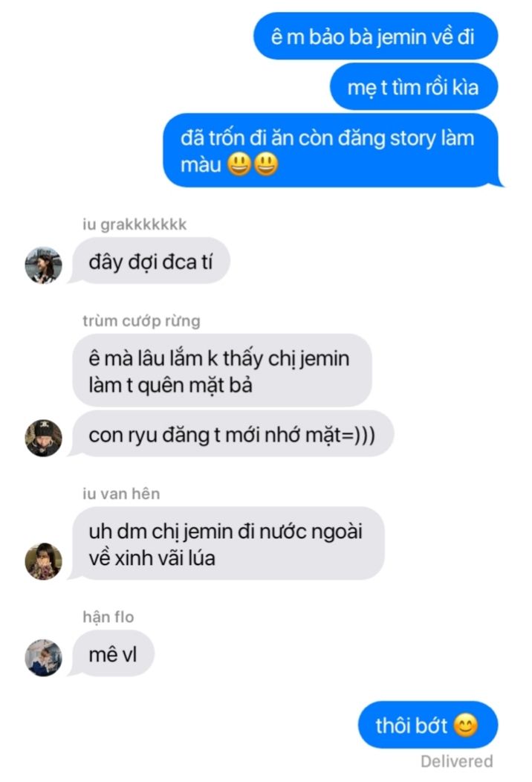532x782 pixels.
Task: Open iu grakkkkkkk's profile avatar
Action: [x=43, y=265]
